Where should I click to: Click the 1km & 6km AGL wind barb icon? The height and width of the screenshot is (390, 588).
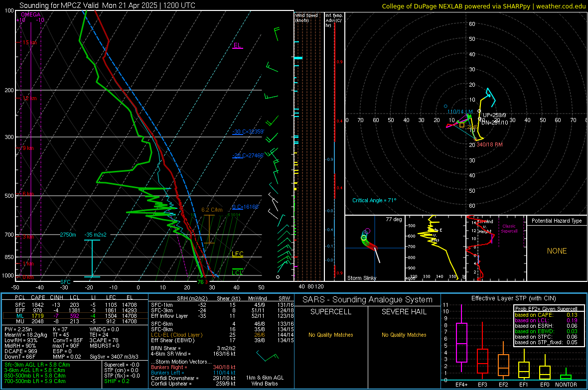[x=268, y=356]
